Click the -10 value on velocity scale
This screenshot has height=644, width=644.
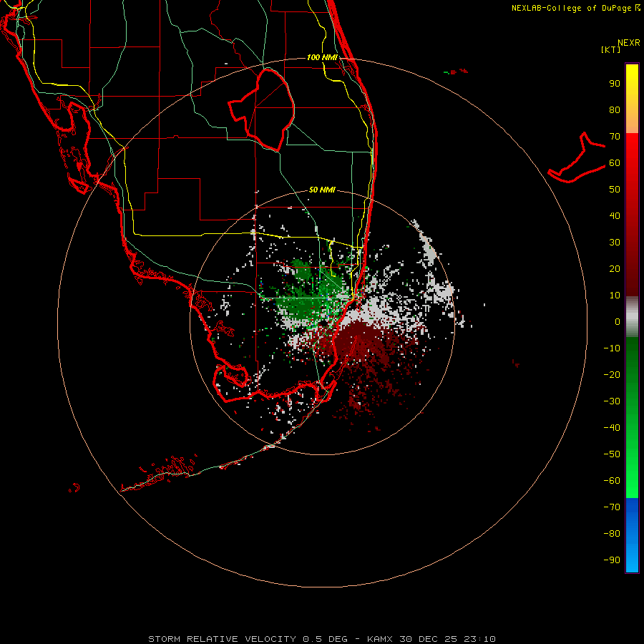(x=612, y=348)
